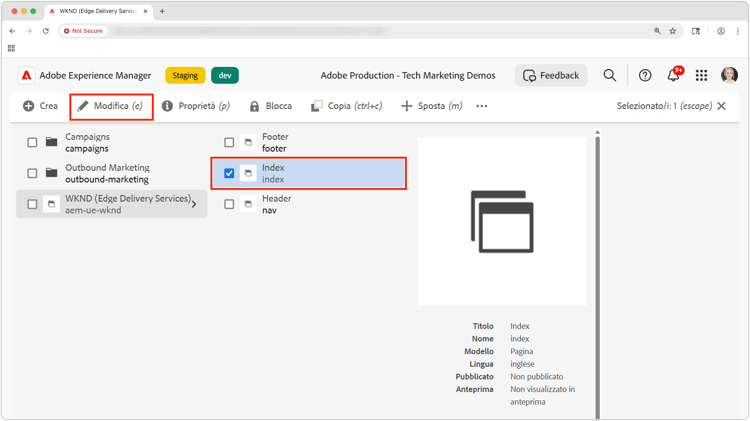Bookmark page with star icon
Screen dimensions: 750x421
click(673, 31)
